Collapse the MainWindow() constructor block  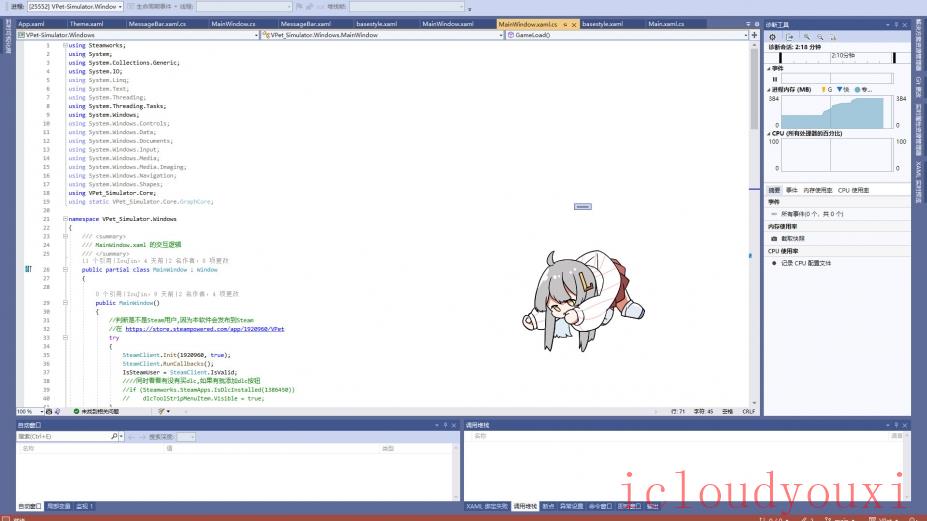(65, 302)
